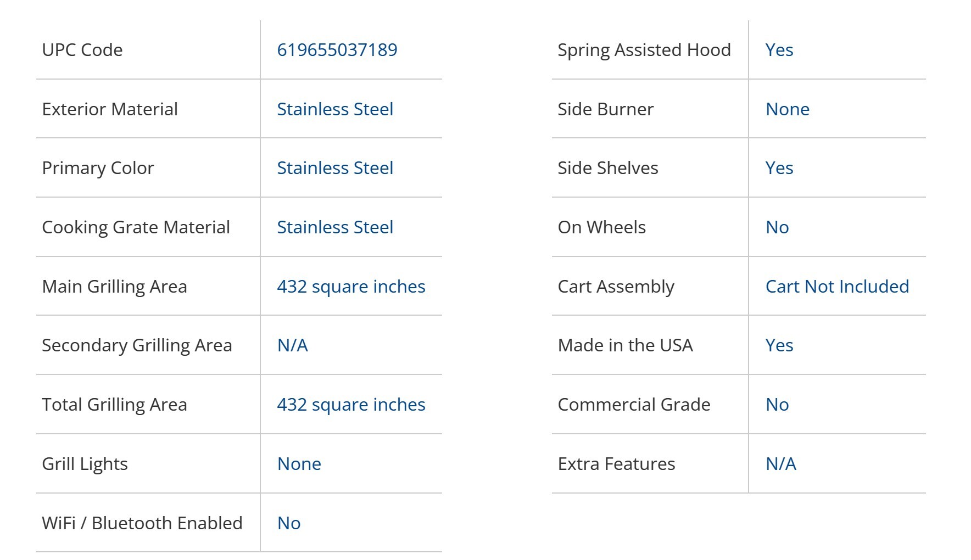Image resolution: width=971 pixels, height=560 pixels.
Task: Click the UPC code 619655037189 link
Action: pyautogui.click(x=337, y=50)
